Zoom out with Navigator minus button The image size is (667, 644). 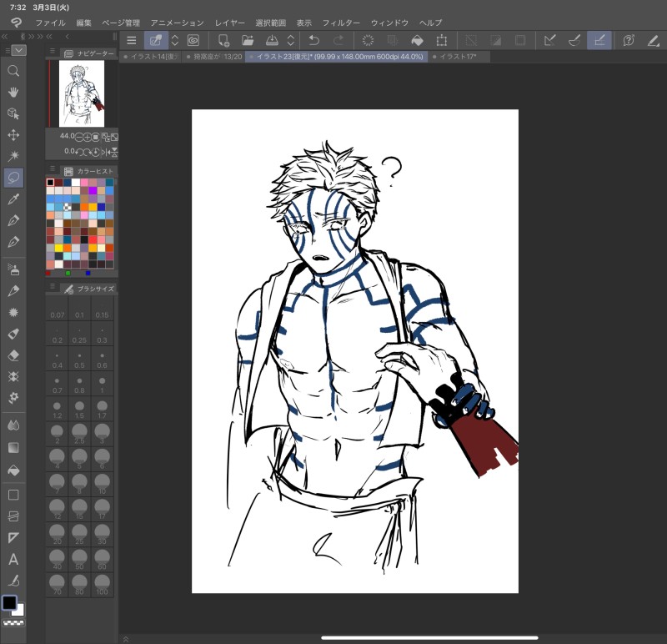(x=79, y=137)
